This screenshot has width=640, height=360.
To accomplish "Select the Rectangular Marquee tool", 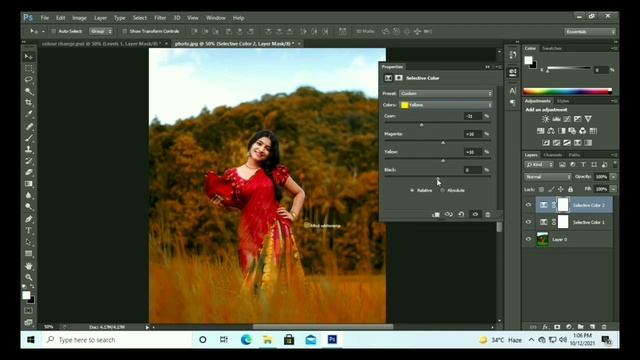I will point(29,68).
